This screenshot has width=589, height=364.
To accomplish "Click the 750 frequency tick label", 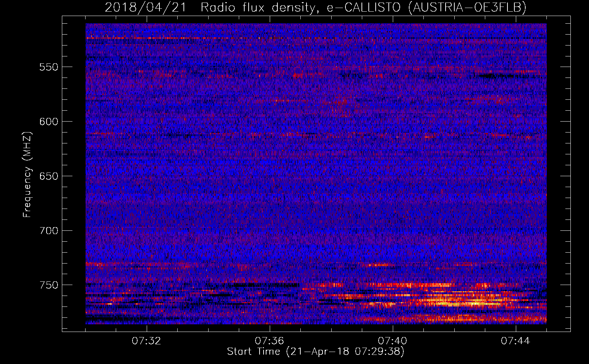I will pos(49,285).
